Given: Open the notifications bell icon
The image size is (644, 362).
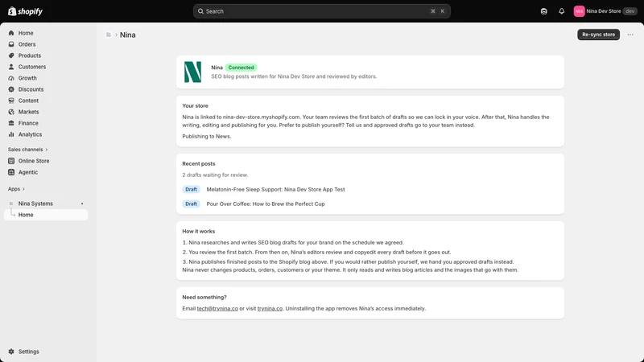Looking at the screenshot, I should [561, 11].
